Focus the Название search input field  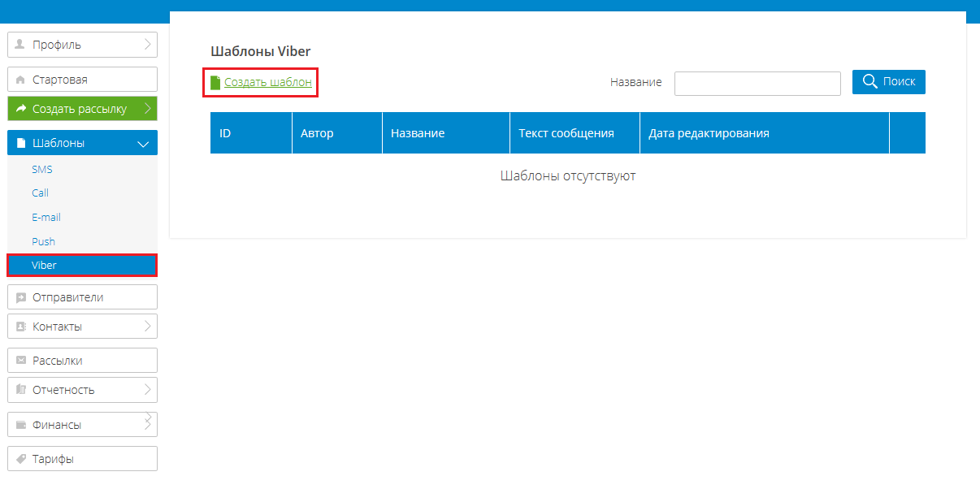(757, 84)
